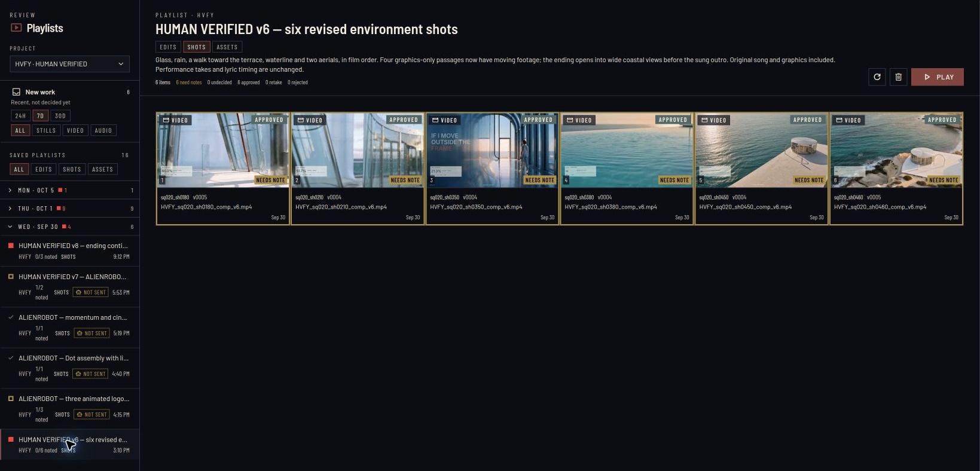Click the VIDEO clapper badge on sh0350 thumbnail
Image resolution: width=980 pixels, height=471 pixels.
point(444,120)
